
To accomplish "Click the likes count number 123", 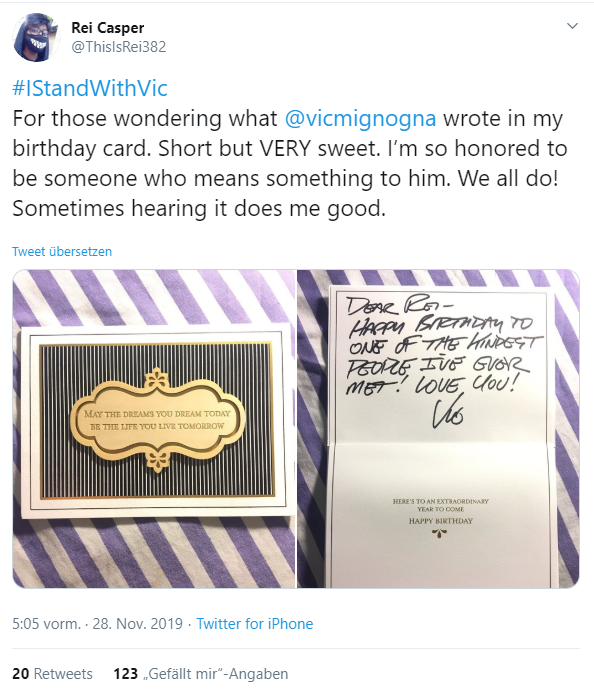I will (x=126, y=674).
